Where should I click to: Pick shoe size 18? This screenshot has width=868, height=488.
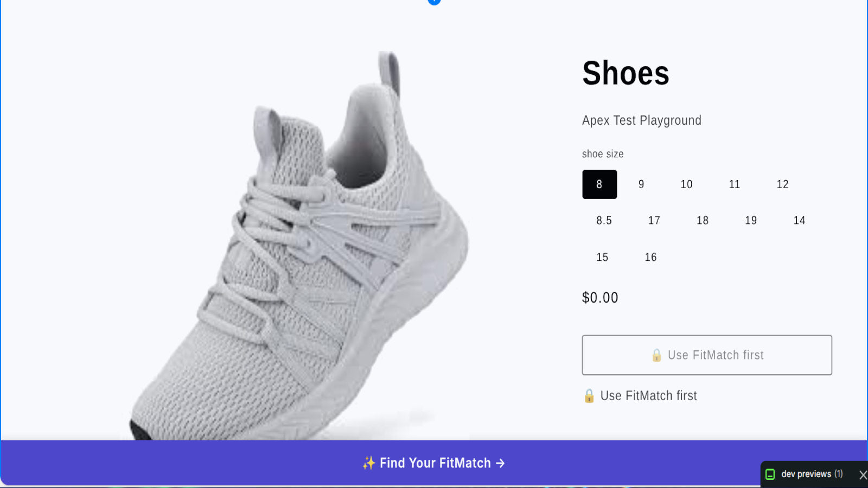coord(703,221)
